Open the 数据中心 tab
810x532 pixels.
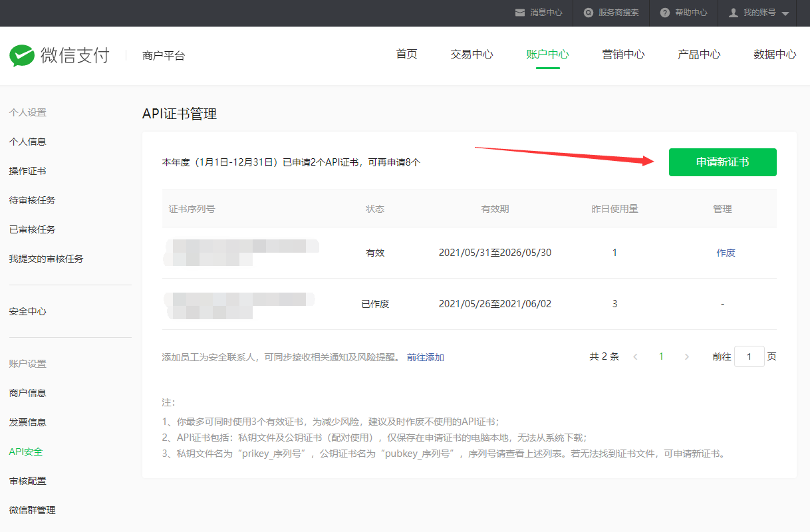pos(775,55)
